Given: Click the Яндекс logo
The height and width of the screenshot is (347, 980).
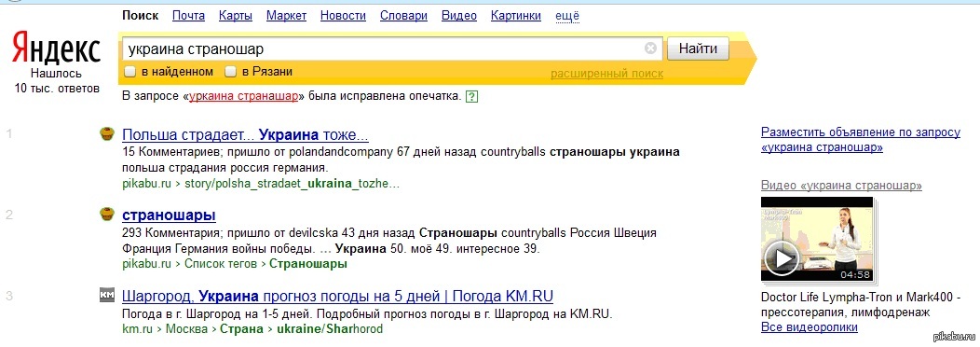Looking at the screenshot, I should click(x=56, y=49).
